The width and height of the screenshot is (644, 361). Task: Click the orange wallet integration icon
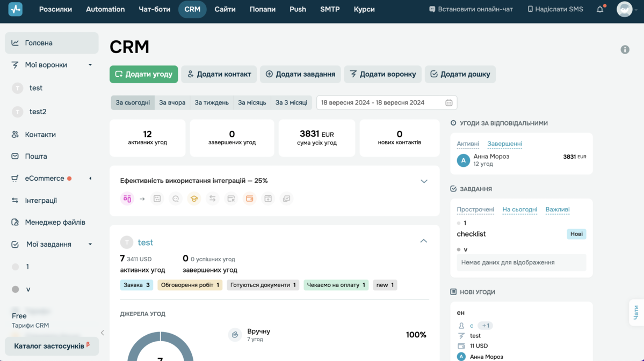click(x=249, y=199)
